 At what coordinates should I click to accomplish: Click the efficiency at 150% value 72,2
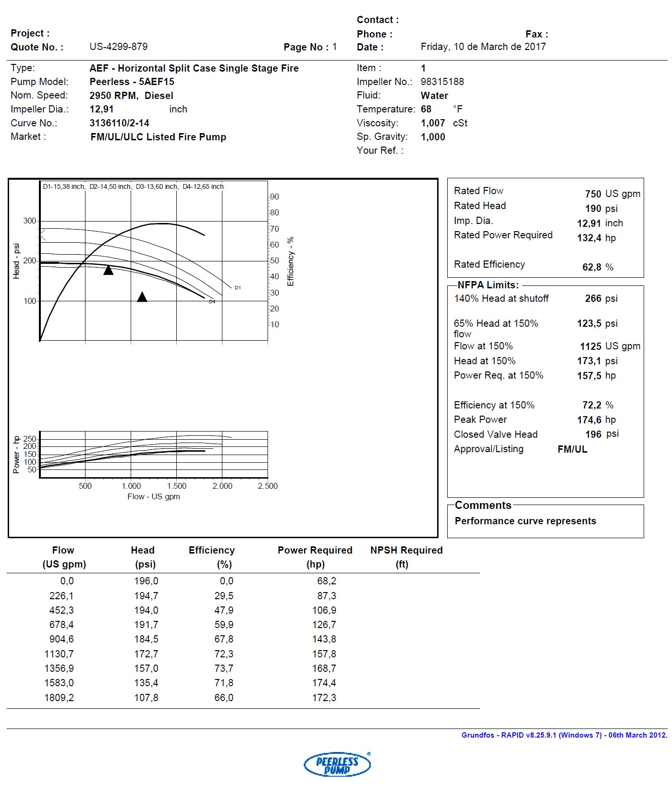tap(592, 405)
